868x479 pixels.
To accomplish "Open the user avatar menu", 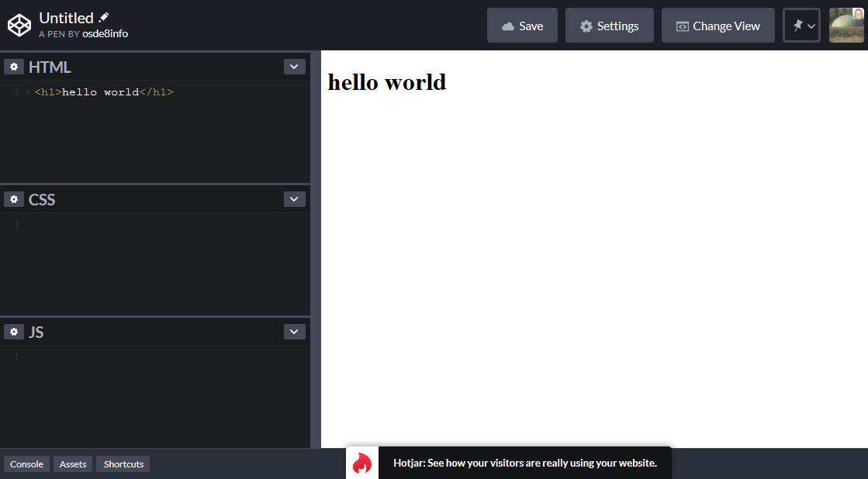I will (x=846, y=26).
